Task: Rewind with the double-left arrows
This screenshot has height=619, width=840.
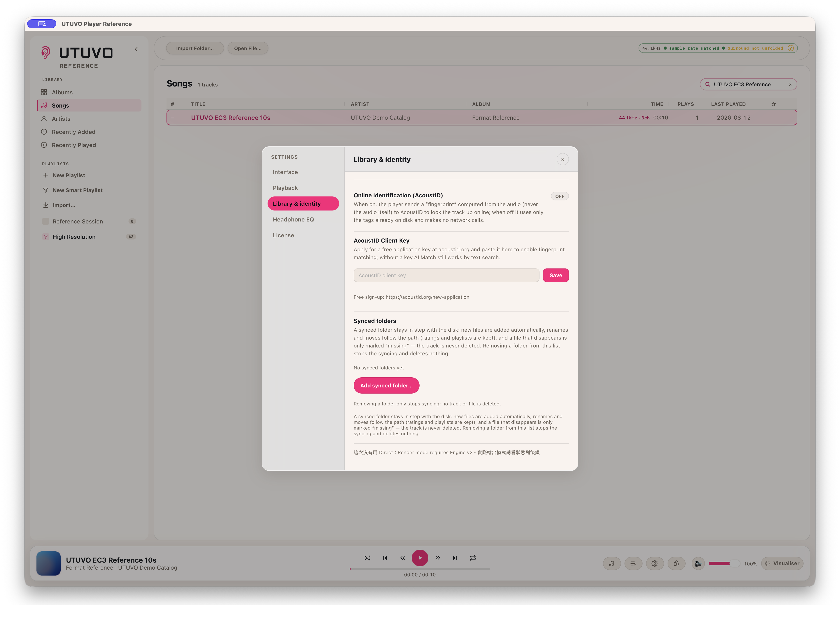Action: tap(402, 558)
